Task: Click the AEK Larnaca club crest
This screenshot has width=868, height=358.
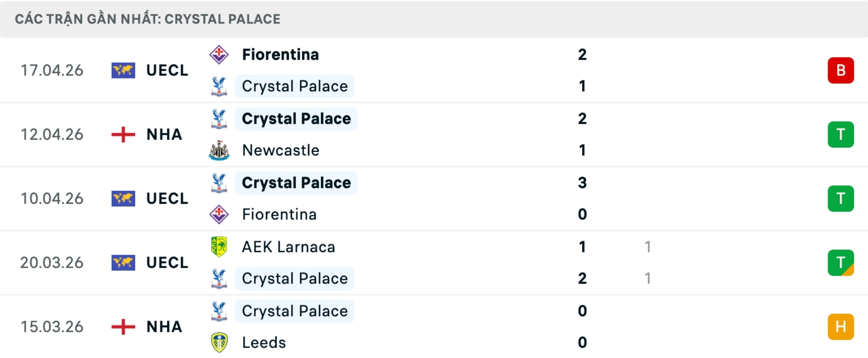Action: [219, 247]
